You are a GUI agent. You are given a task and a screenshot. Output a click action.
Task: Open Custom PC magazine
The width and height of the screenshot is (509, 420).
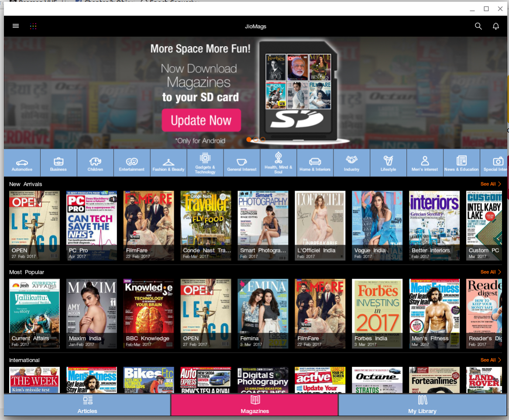pos(484,225)
